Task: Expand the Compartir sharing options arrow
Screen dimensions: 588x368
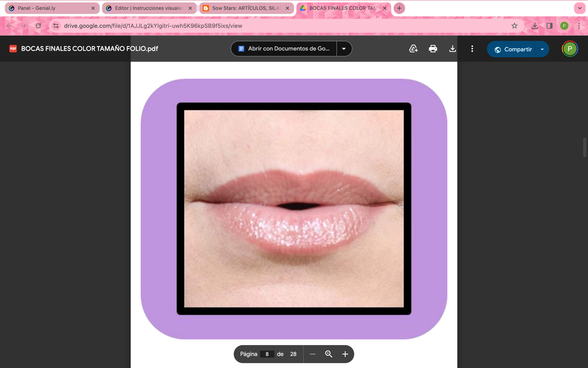Action: click(x=542, y=49)
